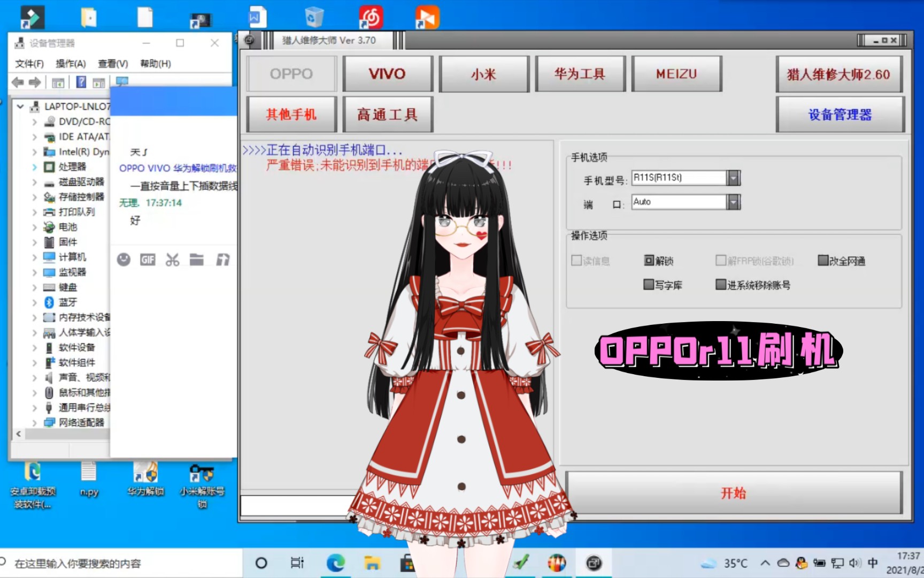Click the Cortana circle in the taskbar

(x=261, y=563)
